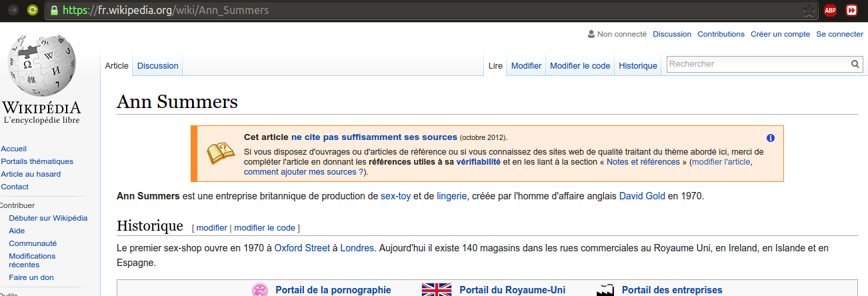Open the David Gold link
Viewport: 868px width, 296px height.
pos(642,196)
